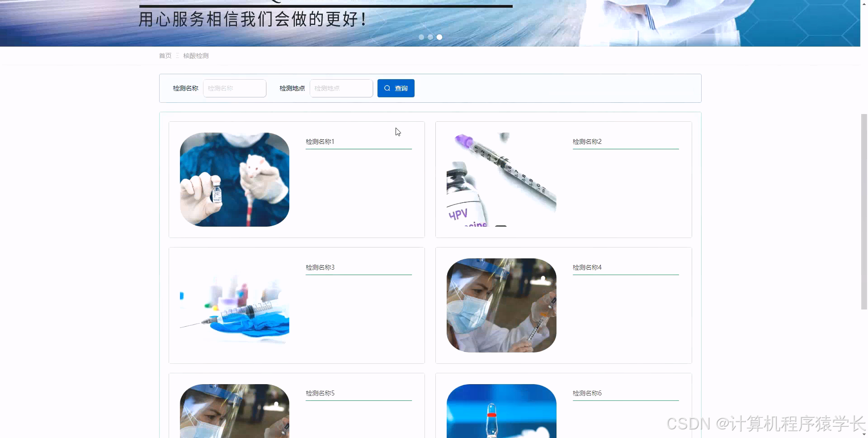
Task: Click inside the 检测地点 input field
Action: [341, 88]
